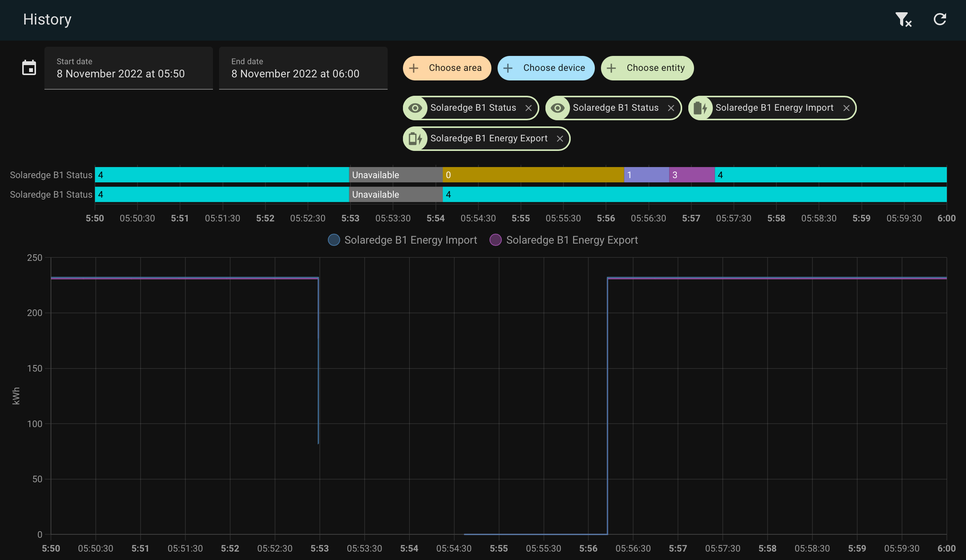Click the battery icon on Solaredge B1 Energy Import chip
Viewport: 966px width, 560px height.
point(702,108)
